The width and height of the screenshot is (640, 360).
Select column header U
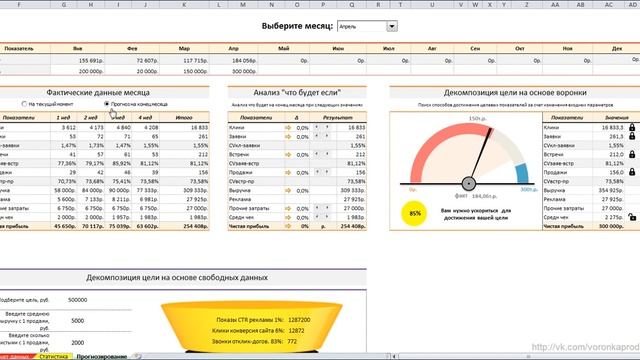point(432,4)
